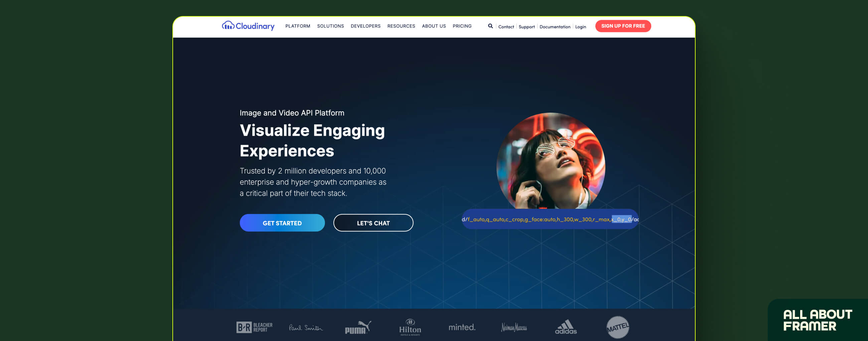Expand the Solutions menu
868x341 pixels.
330,26
